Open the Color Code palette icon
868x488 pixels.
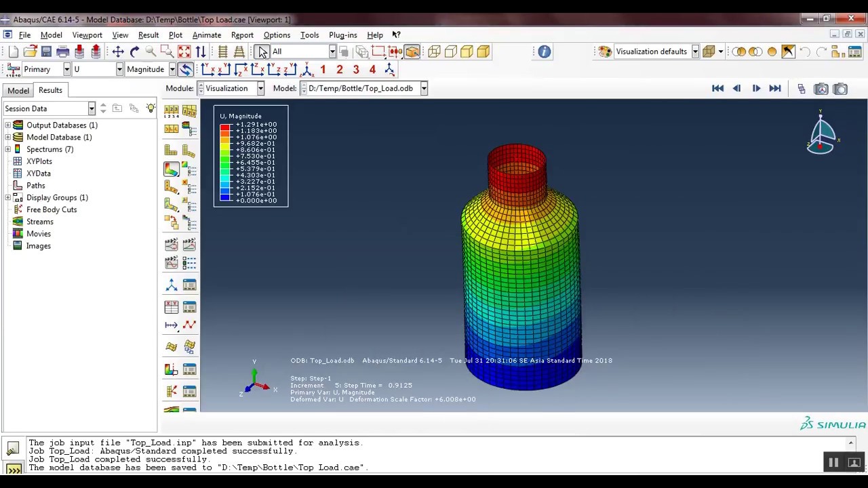[x=604, y=52]
